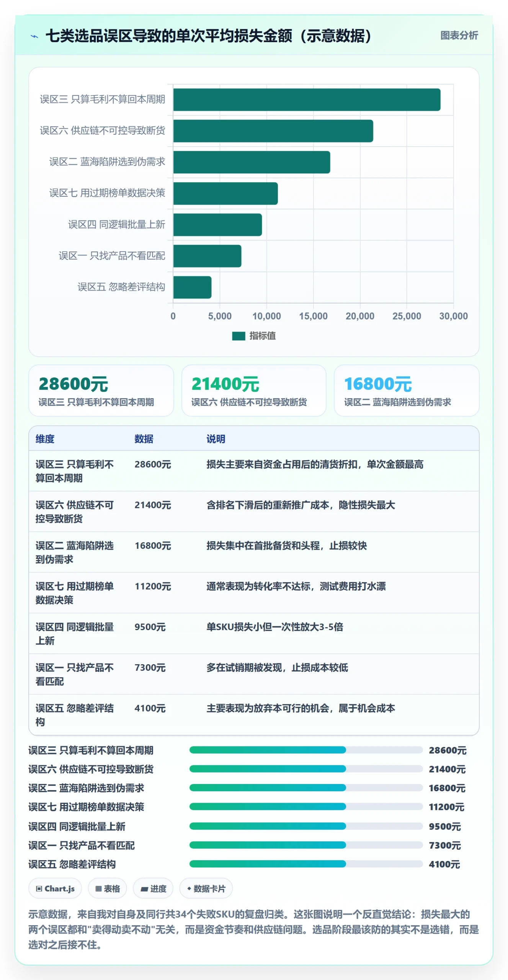Viewport: 508px width, 980px height.
Task: Click the table cell reading 损失主要来自资金占用后的清货折扣
Action: 315,464
